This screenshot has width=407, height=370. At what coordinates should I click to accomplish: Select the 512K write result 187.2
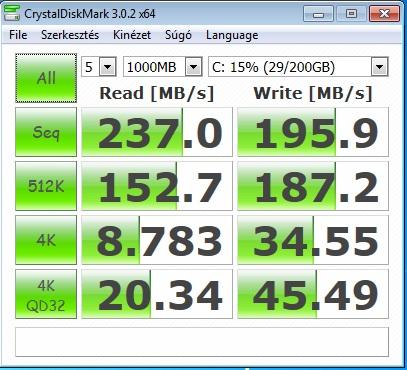click(313, 186)
